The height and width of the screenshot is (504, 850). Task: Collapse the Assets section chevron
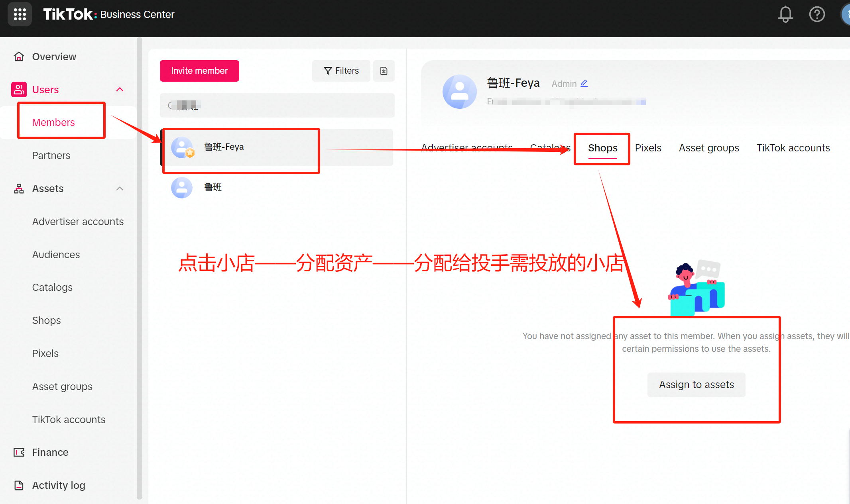coord(120,188)
